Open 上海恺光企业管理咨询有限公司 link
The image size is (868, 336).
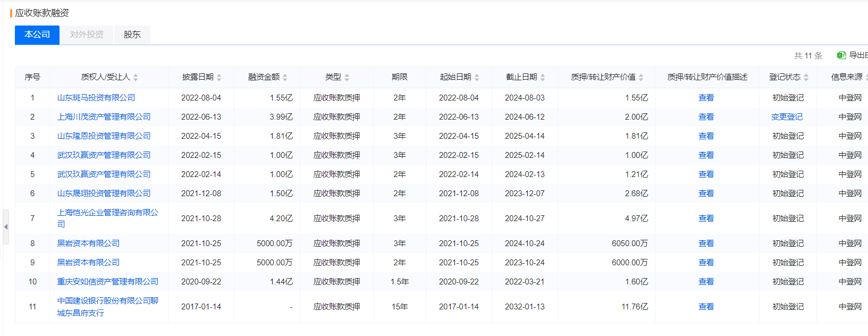[108, 219]
